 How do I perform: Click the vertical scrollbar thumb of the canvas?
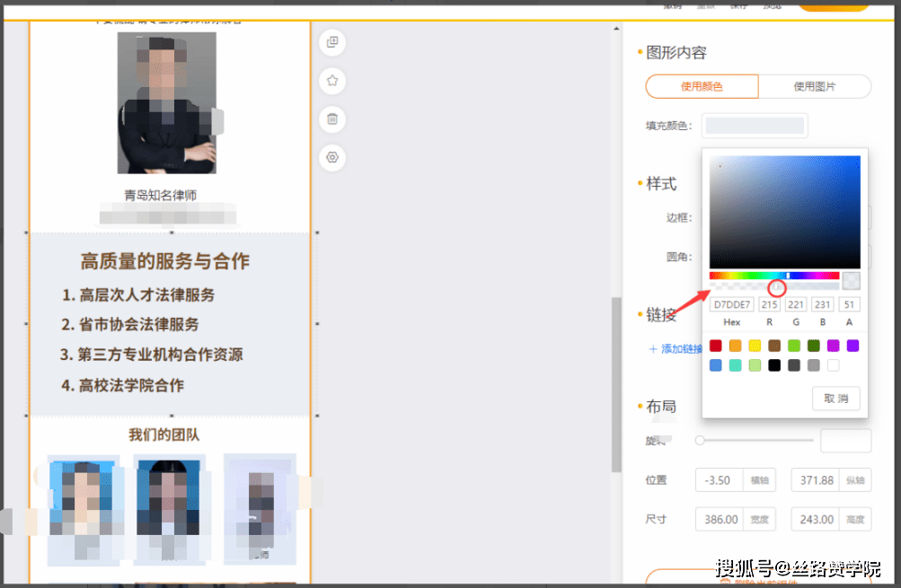(616, 385)
